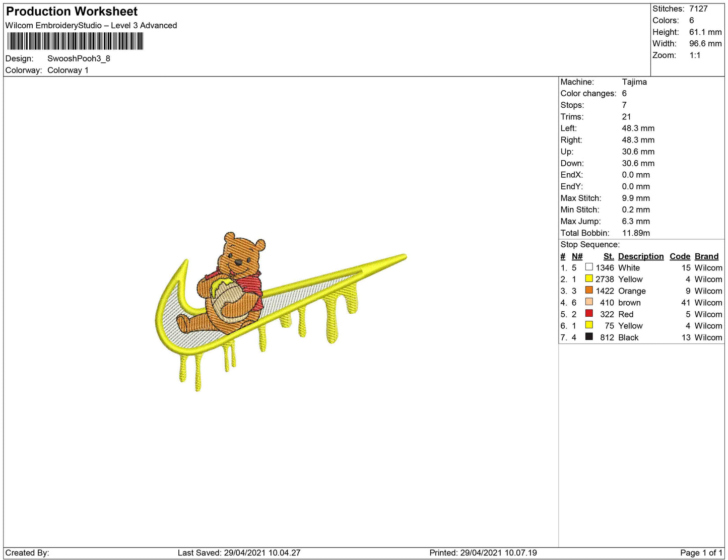The width and height of the screenshot is (728, 560).
Task: Select the "Page 1 of 1" footer text
Action: click(701, 553)
